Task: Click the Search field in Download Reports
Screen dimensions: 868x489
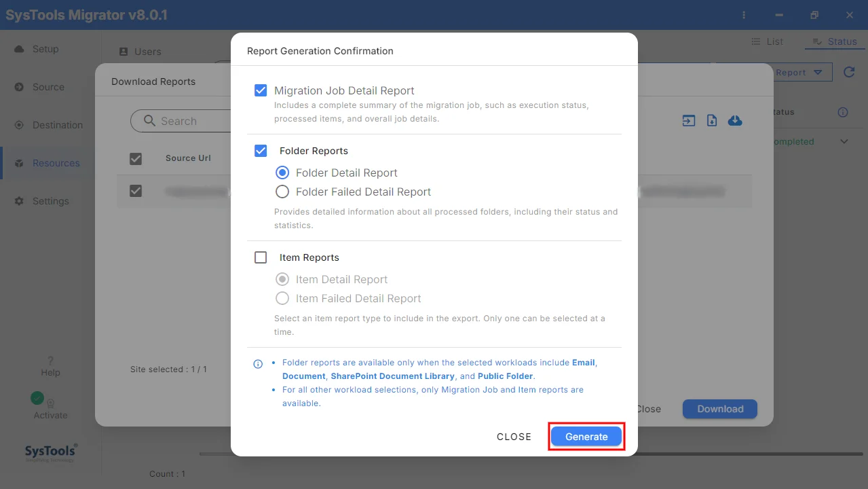Action: tap(181, 121)
